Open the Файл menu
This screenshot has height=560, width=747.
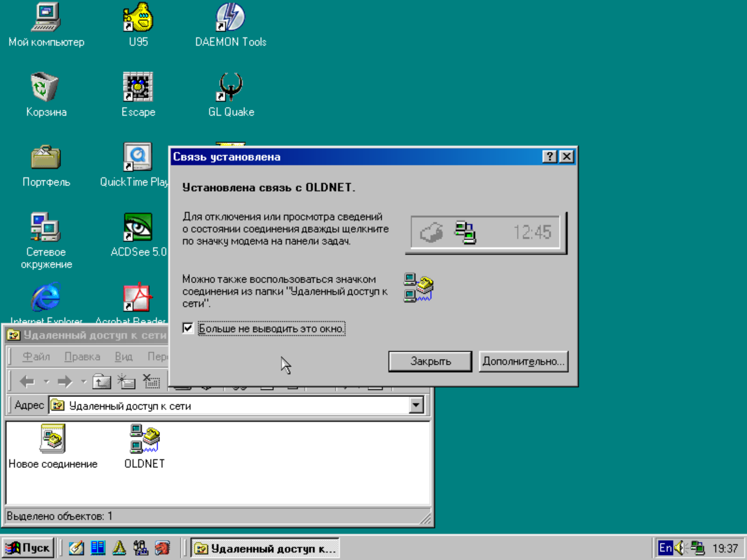36,357
